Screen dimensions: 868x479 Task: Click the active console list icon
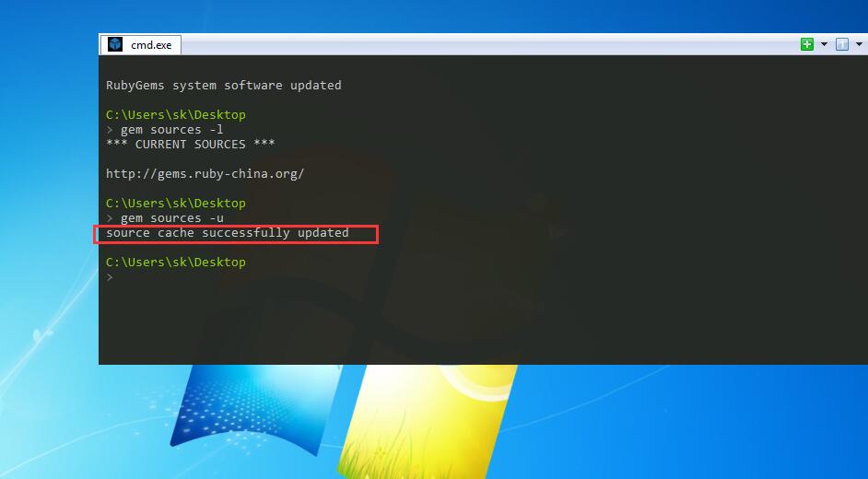point(841,44)
